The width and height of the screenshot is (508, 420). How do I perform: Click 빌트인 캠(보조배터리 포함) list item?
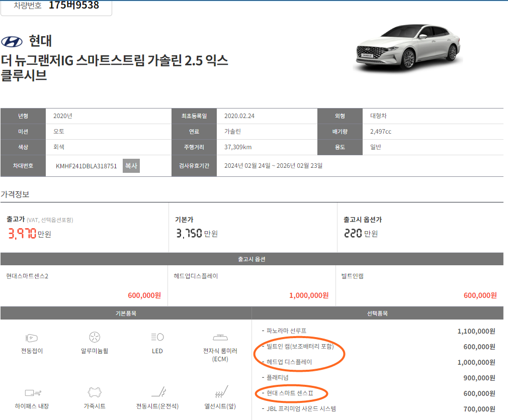tap(300, 346)
